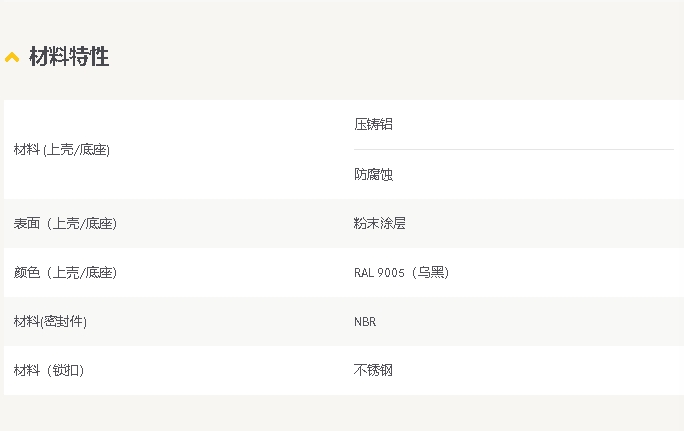
Task: Click blank space in the 锁扣 row
Action: [x=523, y=370]
